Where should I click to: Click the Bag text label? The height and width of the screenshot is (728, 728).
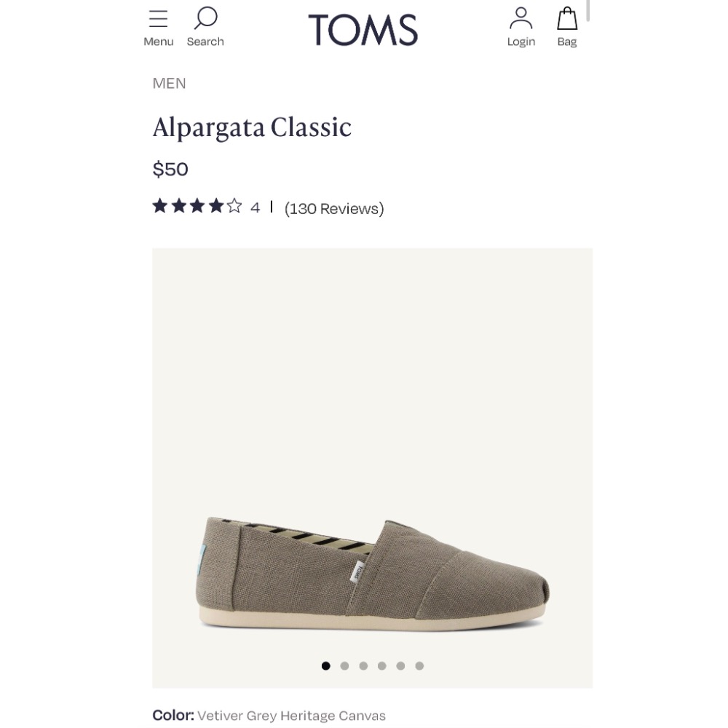(x=567, y=42)
